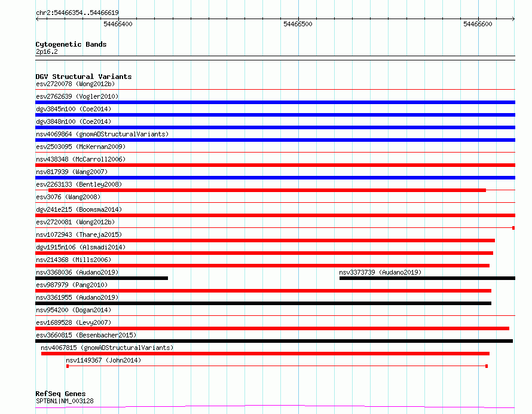The height and width of the screenshot is (414, 532).
Task: Open nsv4069864 (gnomADStructuralVariants) entry
Action: click(x=102, y=134)
